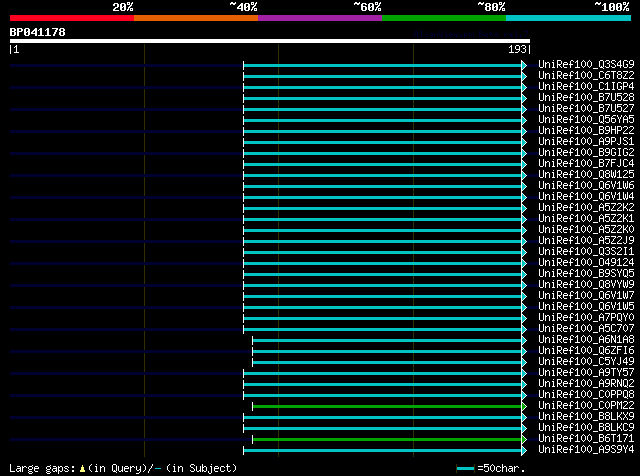The image size is (640, 476).
Task: Select the UniRef100_Q3S2I1 label
Action: (x=586, y=251)
